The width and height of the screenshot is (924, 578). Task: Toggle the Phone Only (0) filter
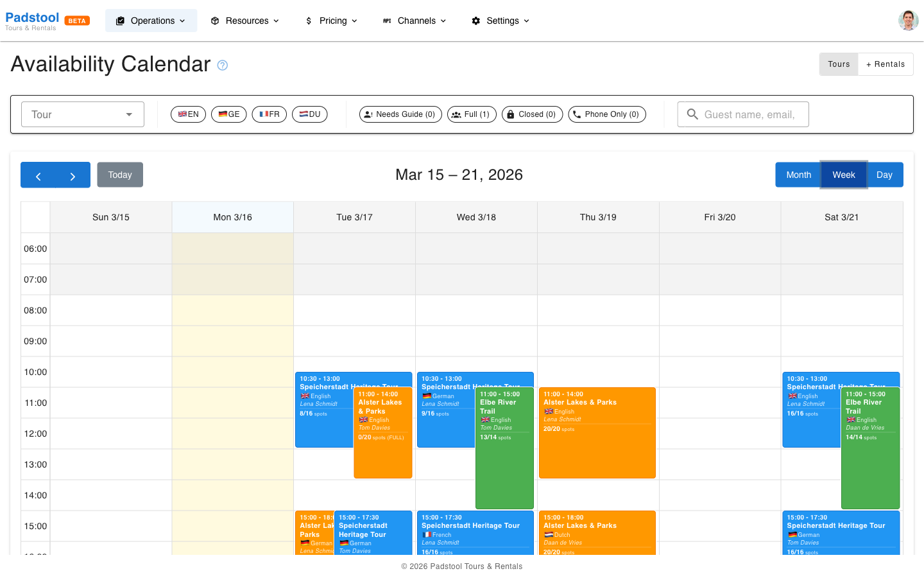coord(607,114)
